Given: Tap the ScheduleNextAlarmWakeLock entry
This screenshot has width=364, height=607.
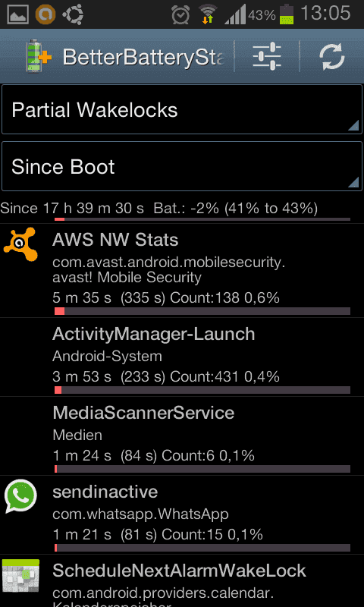Looking at the screenshot, I should pos(182,581).
